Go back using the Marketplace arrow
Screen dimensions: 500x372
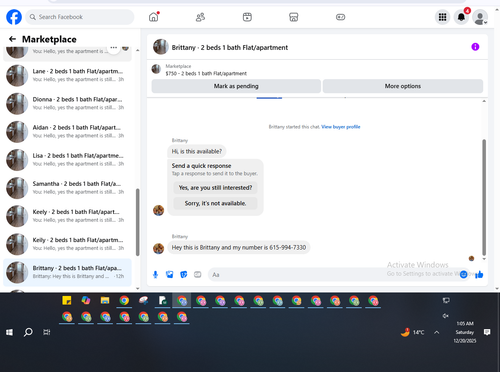12,39
